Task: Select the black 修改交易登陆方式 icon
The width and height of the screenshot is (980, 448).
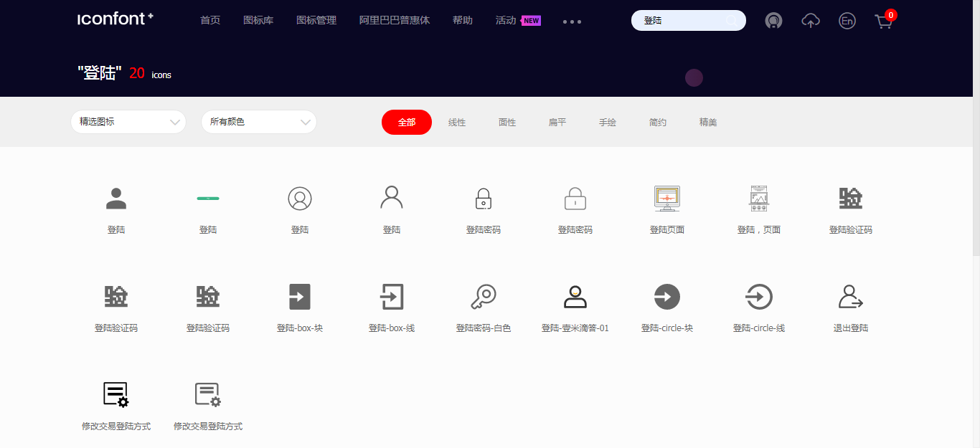Action: (x=116, y=394)
